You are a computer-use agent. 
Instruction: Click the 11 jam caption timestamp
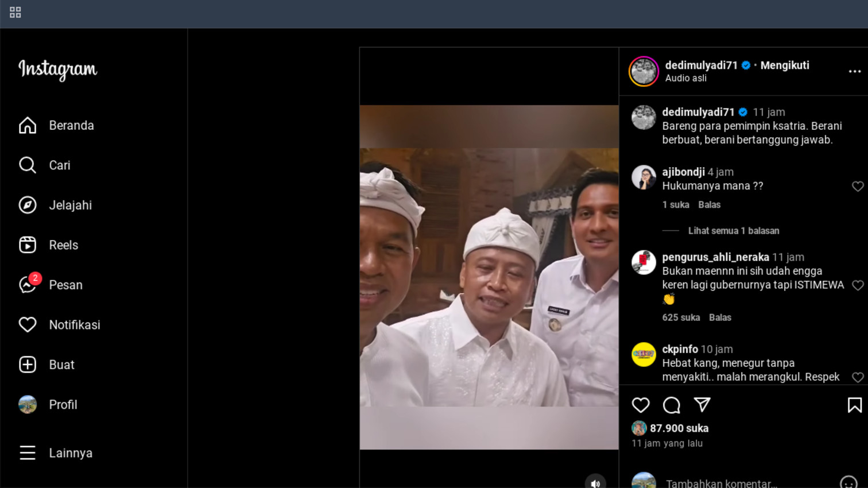point(769,112)
